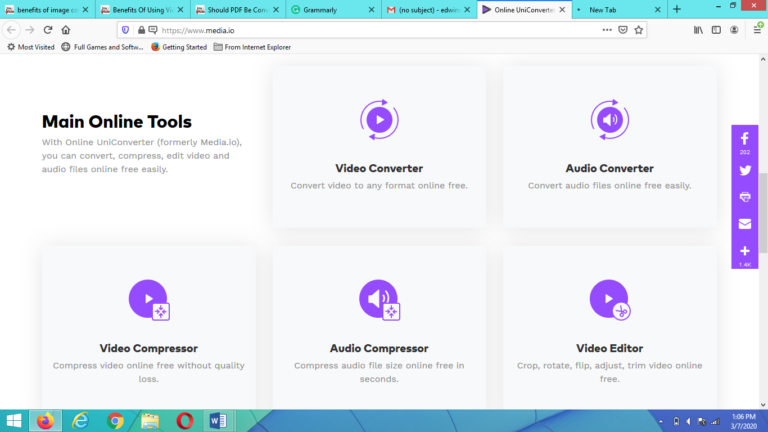This screenshot has width=768, height=432.
Task: Open the Firefox hamburger menu
Action: 757,30
